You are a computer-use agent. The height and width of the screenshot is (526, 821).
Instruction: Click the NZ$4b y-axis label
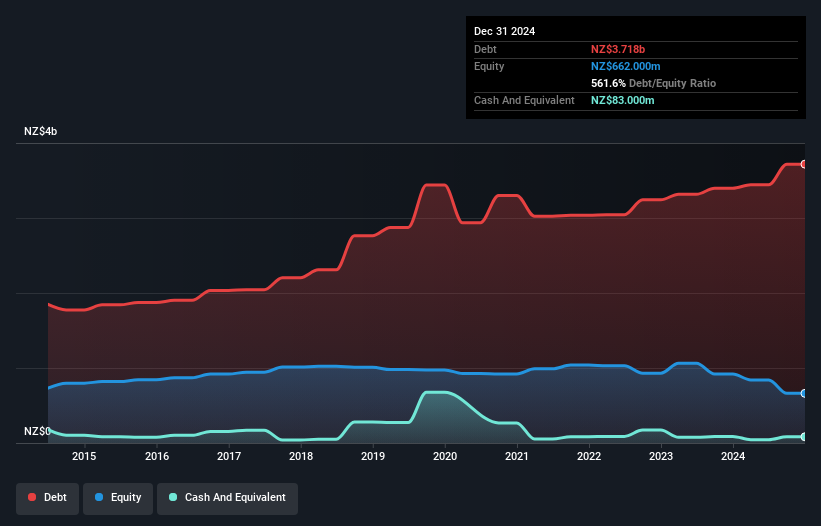40,131
